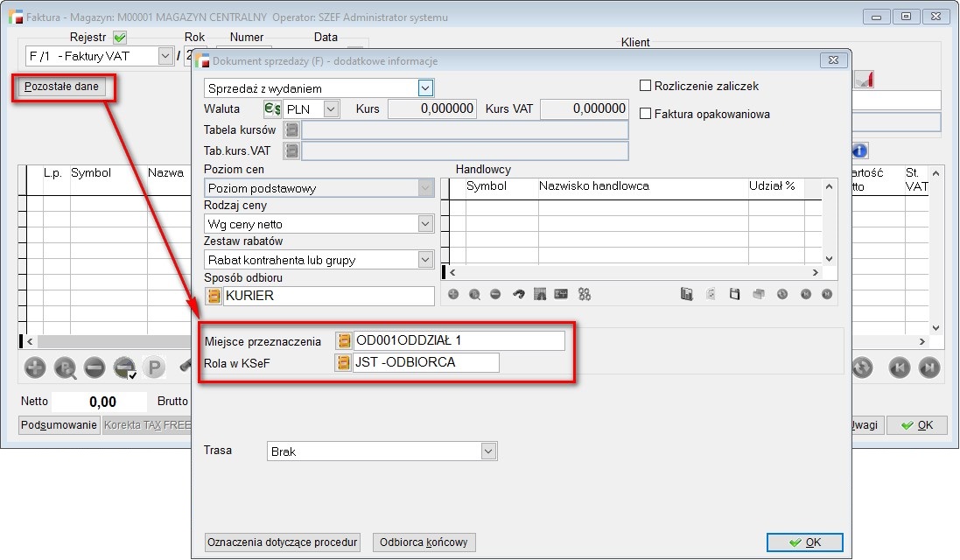Open Oznaczenia dotyczące procedur
960x560 pixels.
coord(283,542)
